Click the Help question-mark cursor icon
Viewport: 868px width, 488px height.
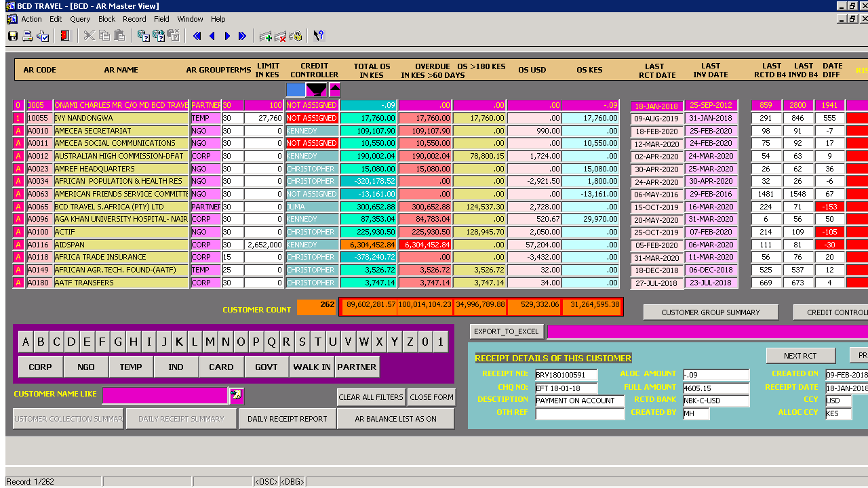tap(319, 36)
